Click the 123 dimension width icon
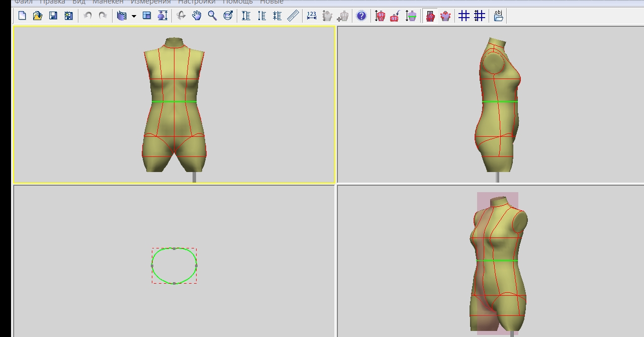This screenshot has width=644, height=337. (312, 16)
